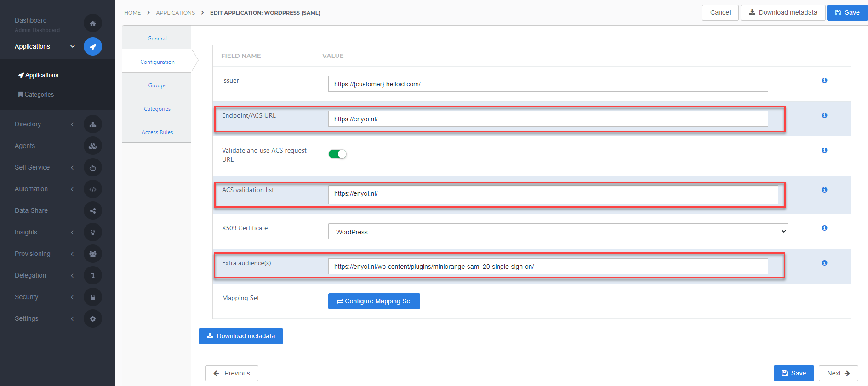868x386 pixels.
Task: Open the X509 Certificate dropdown
Action: click(x=558, y=232)
